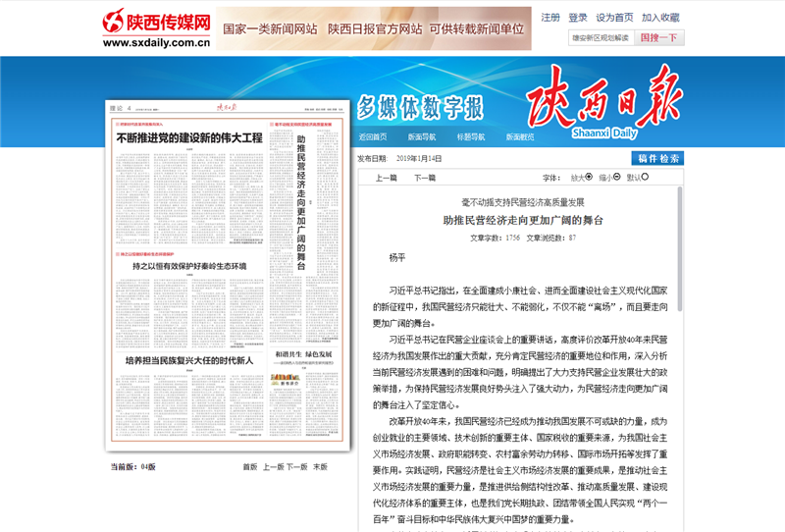Click the date 2019年1月14日
Image resolution: width=785 pixels, height=532 pixels.
coord(419,158)
